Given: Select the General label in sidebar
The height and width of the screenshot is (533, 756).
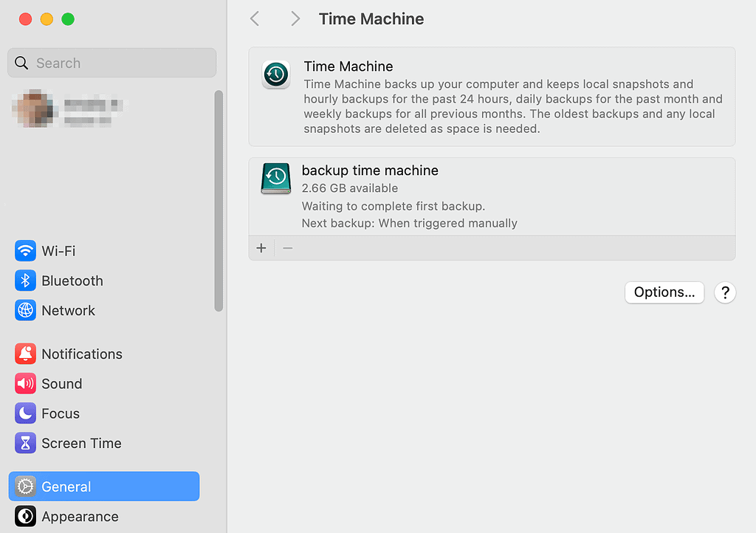Looking at the screenshot, I should [66, 486].
